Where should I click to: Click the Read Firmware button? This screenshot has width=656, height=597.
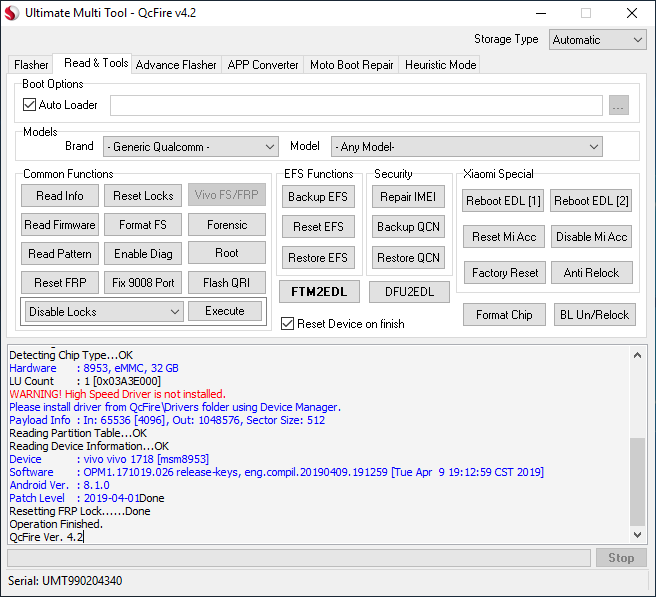tap(60, 225)
